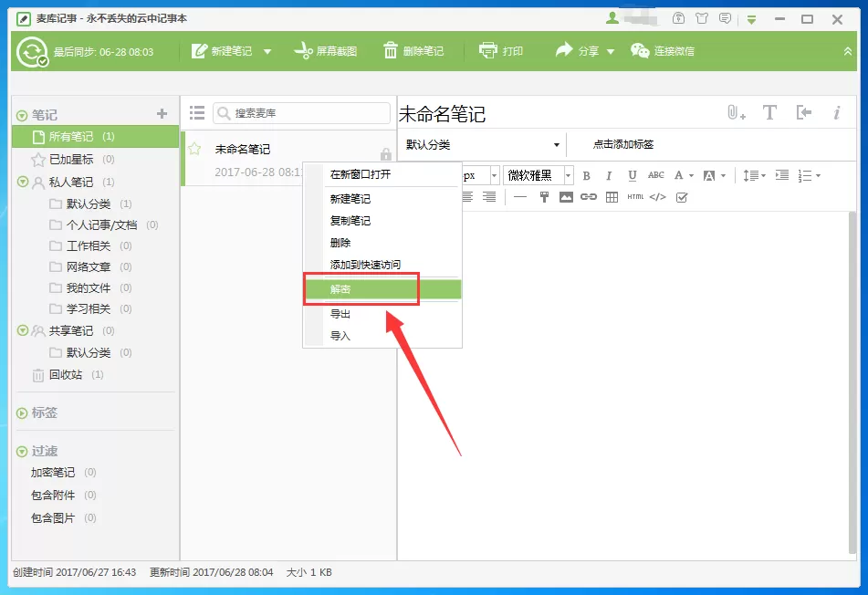Toggle Bold formatting
868x595 pixels.
coord(586,175)
